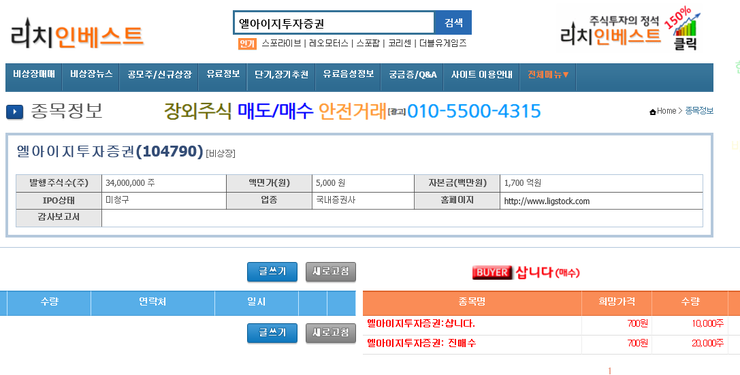This screenshot has width=740, height=375.
Task: Open the 리치인베스트 logo at top left
Action: click(77, 34)
